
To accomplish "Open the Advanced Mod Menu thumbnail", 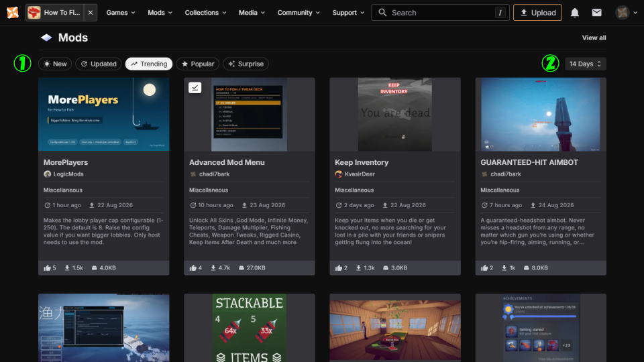I will coord(250,115).
